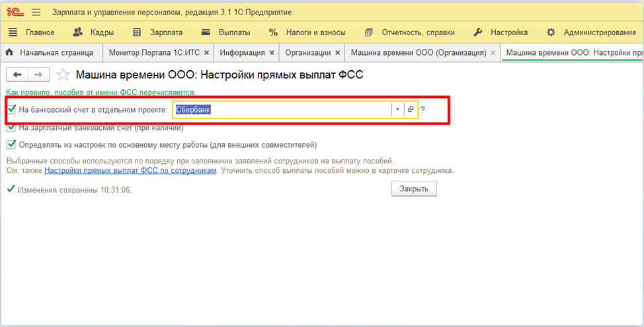The height and width of the screenshot is (327, 644).
Task: Open the Главное section
Action: click(32, 32)
